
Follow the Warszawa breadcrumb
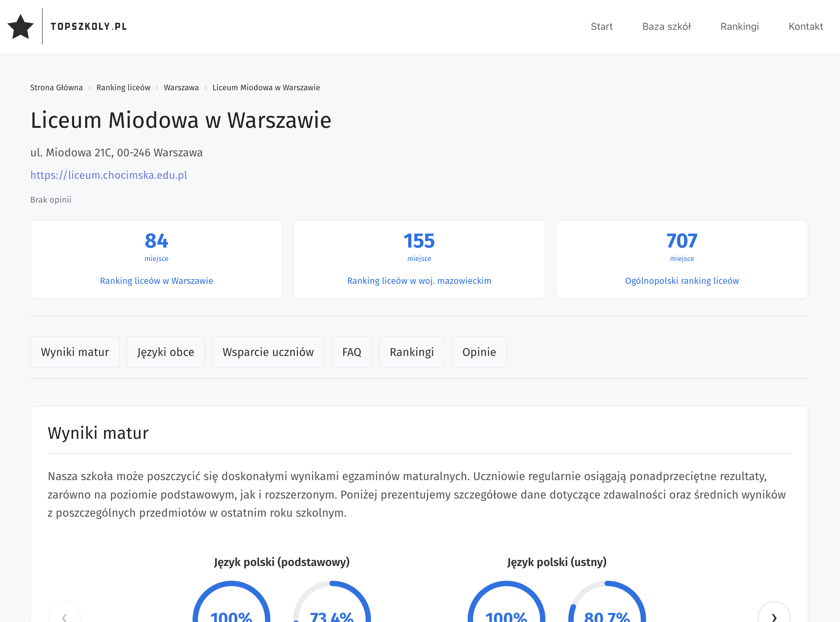point(181,87)
